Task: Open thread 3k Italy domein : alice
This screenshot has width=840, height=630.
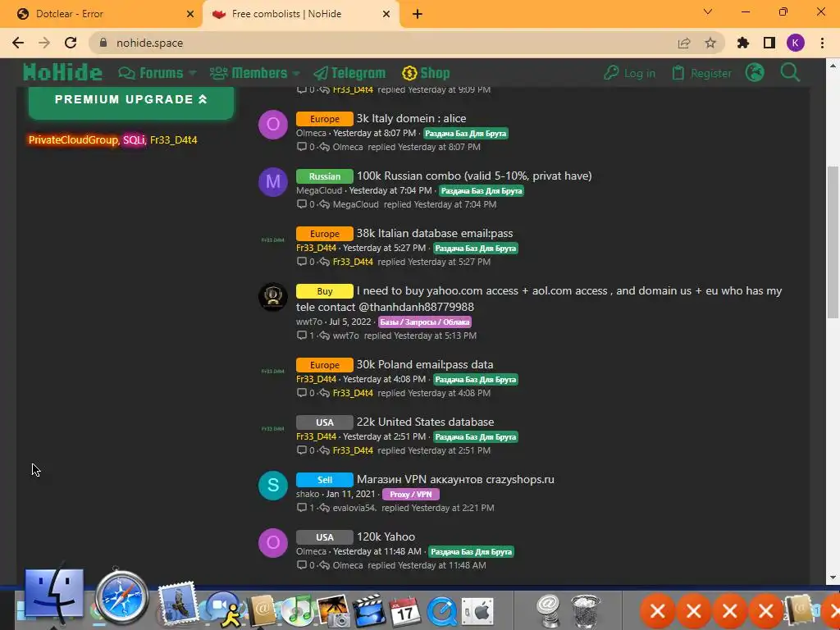Action: pos(412,118)
